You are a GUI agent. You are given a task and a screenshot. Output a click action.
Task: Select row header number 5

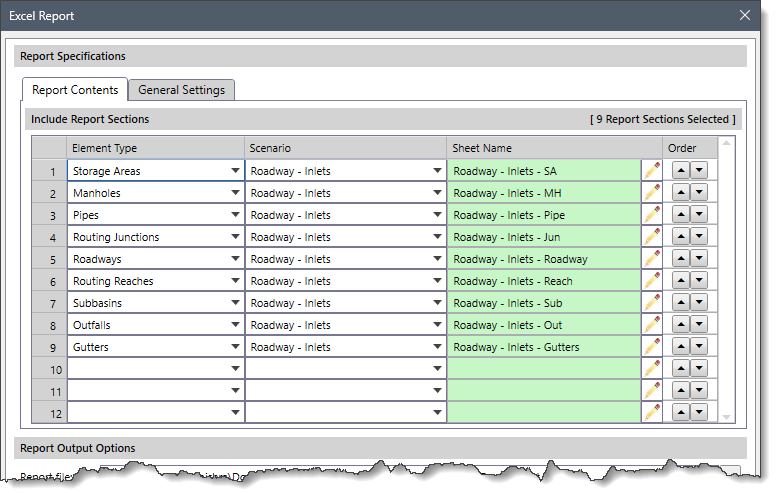point(49,259)
